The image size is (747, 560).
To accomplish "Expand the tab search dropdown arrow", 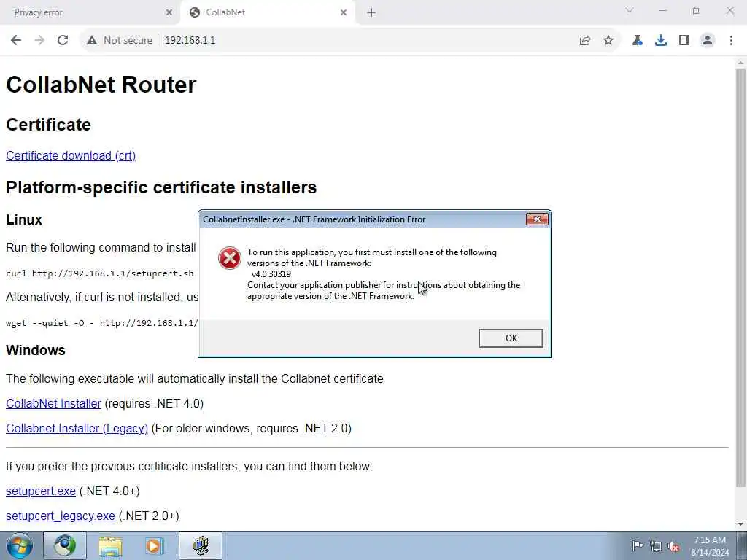I will click(x=630, y=10).
